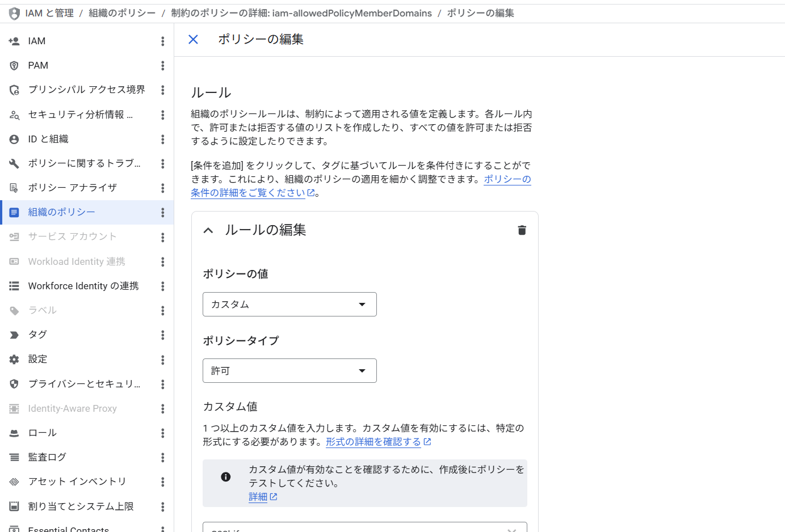This screenshot has height=532, width=785.
Task: Click the プライバシーとセキュリティ shield icon
Action: (14, 384)
